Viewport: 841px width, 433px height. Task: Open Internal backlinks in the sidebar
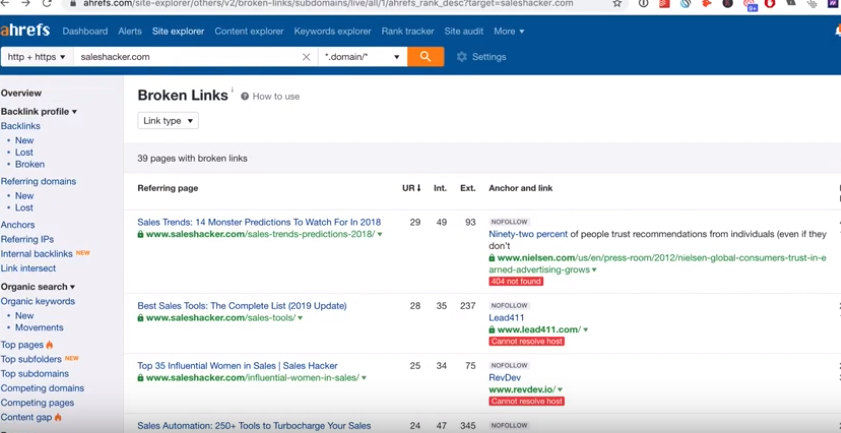[x=36, y=254]
